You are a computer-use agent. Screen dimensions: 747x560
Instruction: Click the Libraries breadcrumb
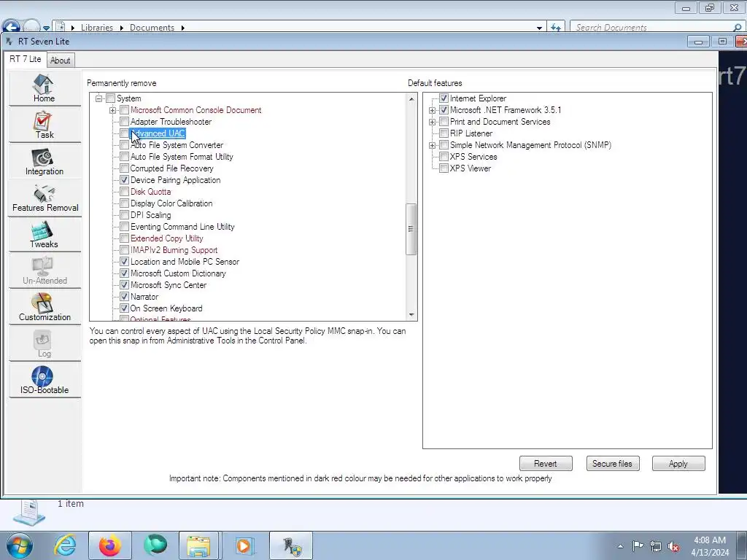tap(97, 28)
